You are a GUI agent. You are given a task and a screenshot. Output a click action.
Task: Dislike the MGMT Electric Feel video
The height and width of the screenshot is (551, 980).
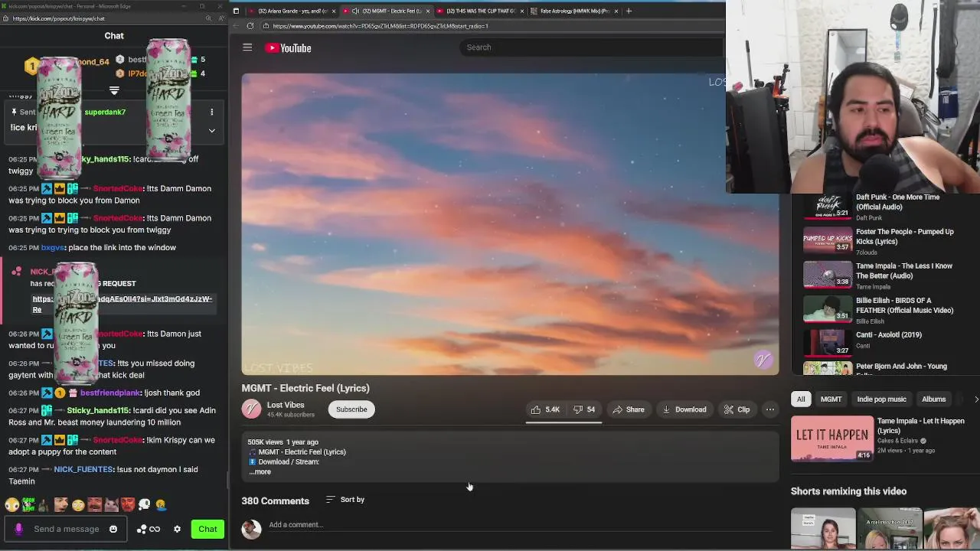585,409
